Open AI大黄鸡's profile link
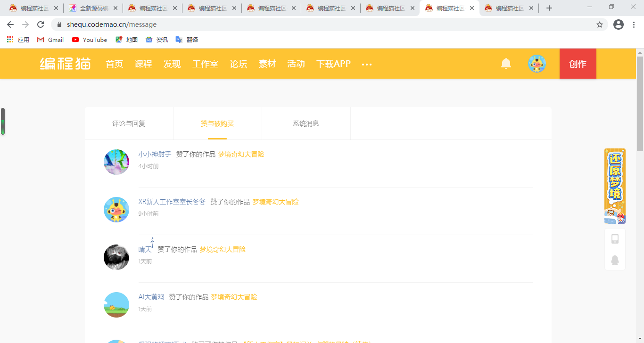The height and width of the screenshot is (343, 644). [151, 297]
